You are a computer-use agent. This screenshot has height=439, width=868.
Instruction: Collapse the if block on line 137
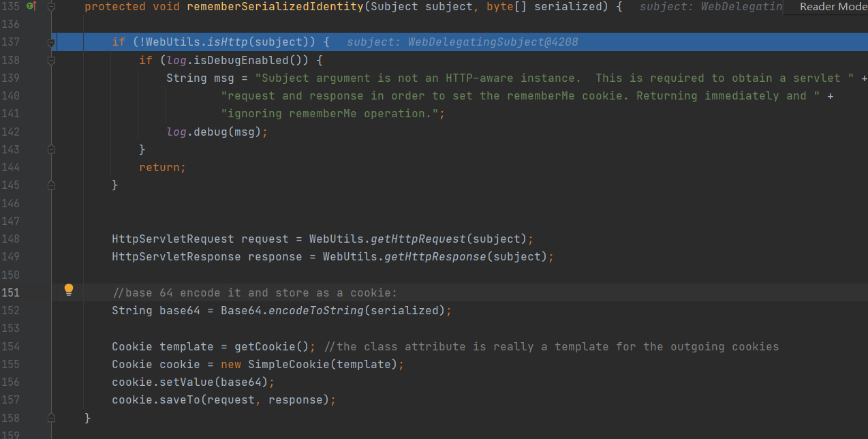pos(51,42)
